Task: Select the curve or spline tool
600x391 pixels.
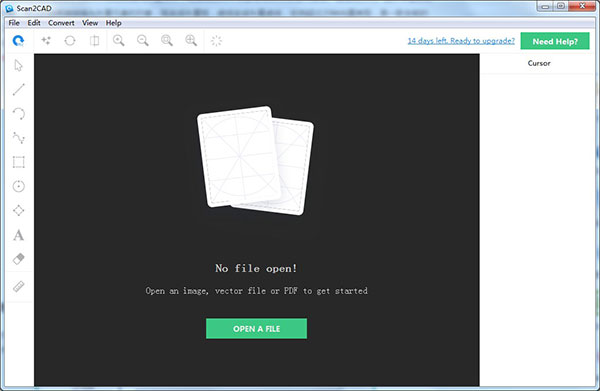Action: click(19, 138)
